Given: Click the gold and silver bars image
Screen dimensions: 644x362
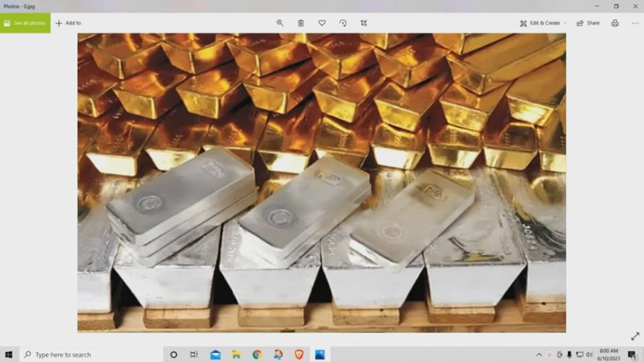Looking at the screenshot, I should pyautogui.click(x=321, y=182).
